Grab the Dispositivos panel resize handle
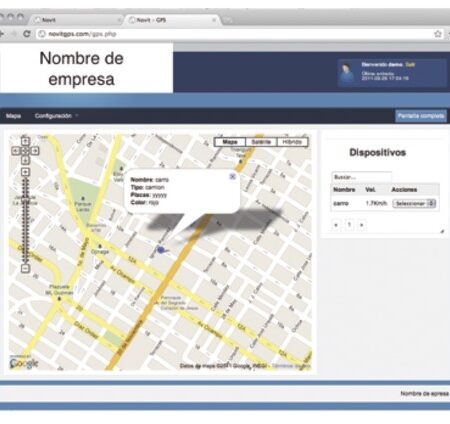The height and width of the screenshot is (424, 450). 442,231
